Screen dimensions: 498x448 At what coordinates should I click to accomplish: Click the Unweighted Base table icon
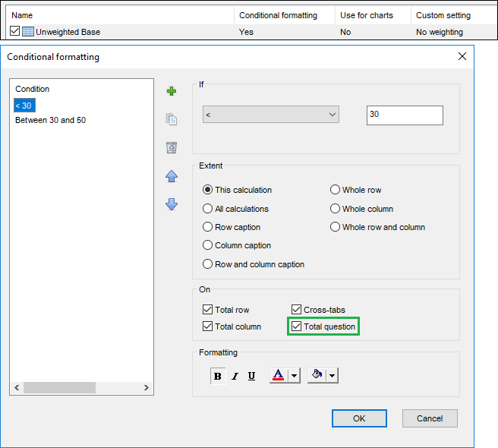28,32
